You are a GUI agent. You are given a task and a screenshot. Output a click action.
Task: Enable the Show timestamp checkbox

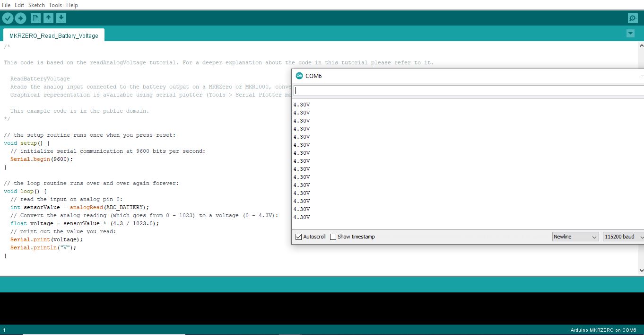333,237
